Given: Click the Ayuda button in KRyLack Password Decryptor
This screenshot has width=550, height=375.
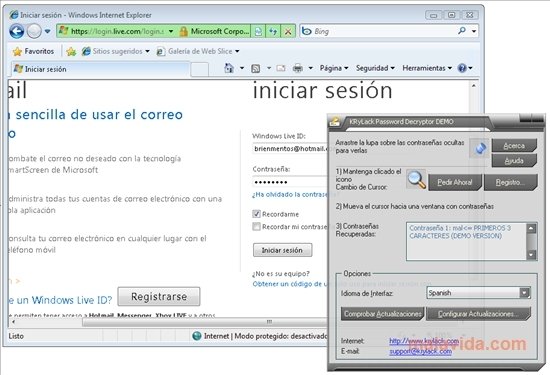Looking at the screenshot, I should [514, 161].
